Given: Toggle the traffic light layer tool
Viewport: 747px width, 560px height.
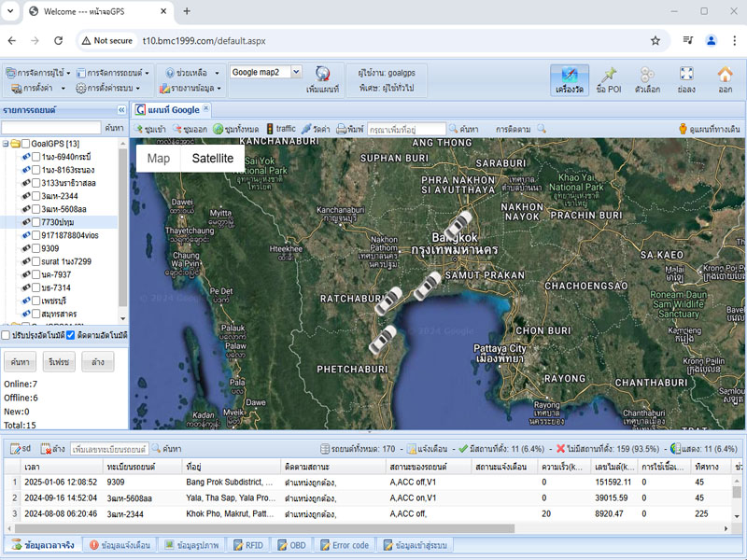Looking at the screenshot, I should 281,129.
